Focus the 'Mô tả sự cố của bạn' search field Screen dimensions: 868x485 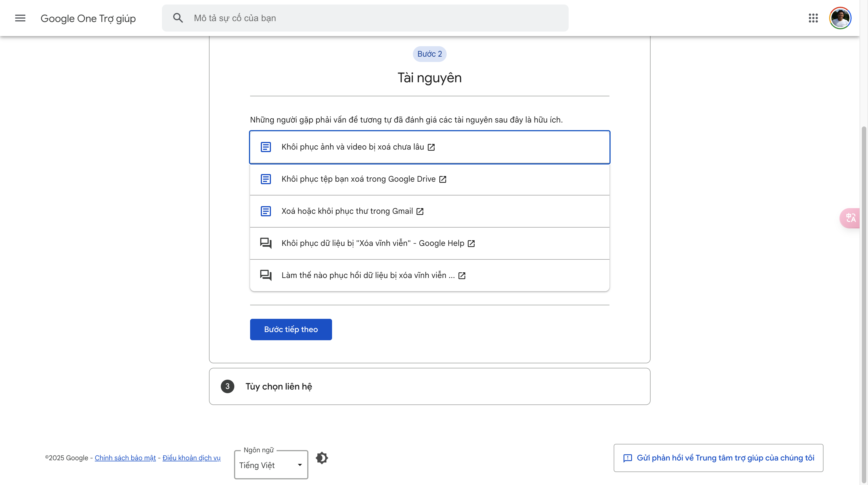(365, 18)
